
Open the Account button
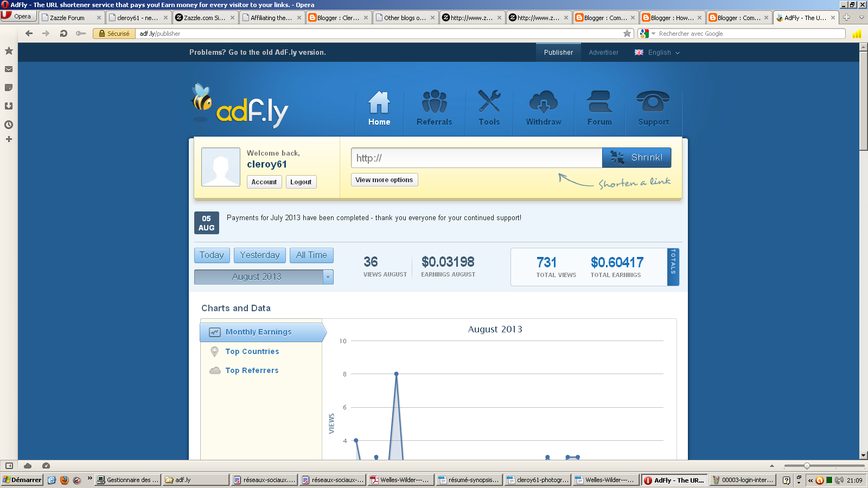tap(264, 182)
